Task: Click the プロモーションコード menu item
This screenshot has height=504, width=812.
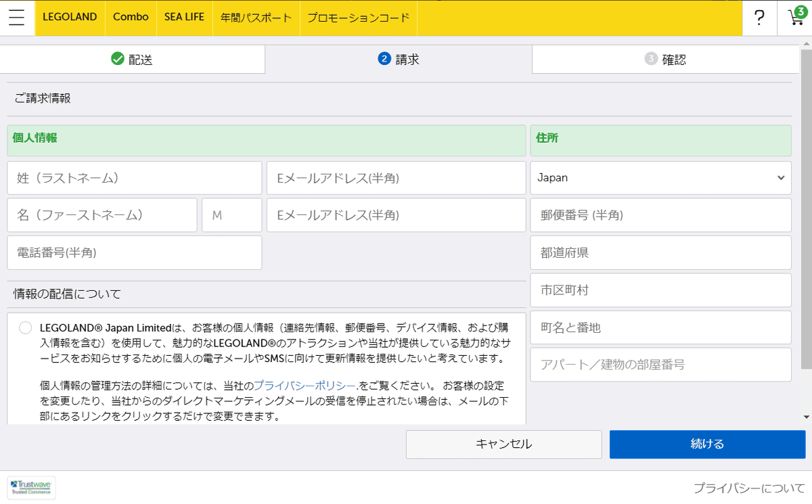Action: (358, 18)
